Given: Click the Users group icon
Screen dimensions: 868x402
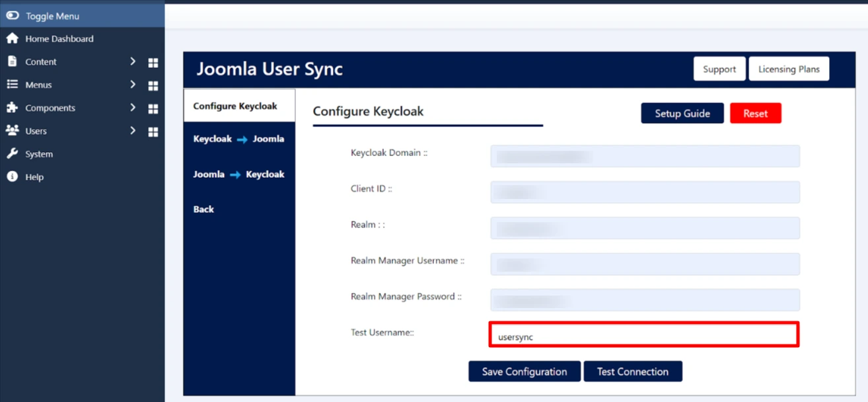Looking at the screenshot, I should pos(12,131).
